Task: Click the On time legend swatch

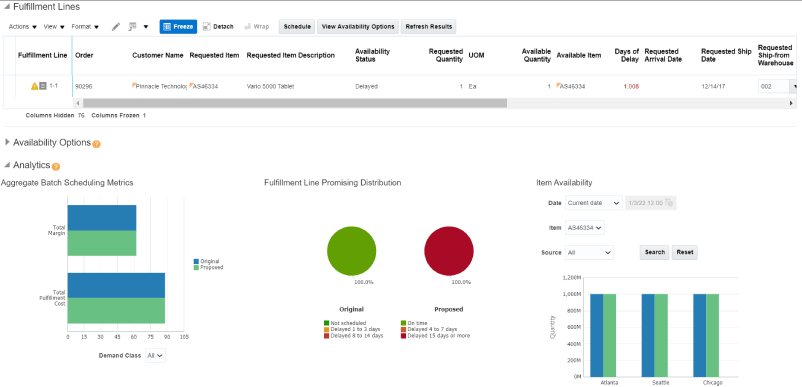Action: [x=404, y=323]
